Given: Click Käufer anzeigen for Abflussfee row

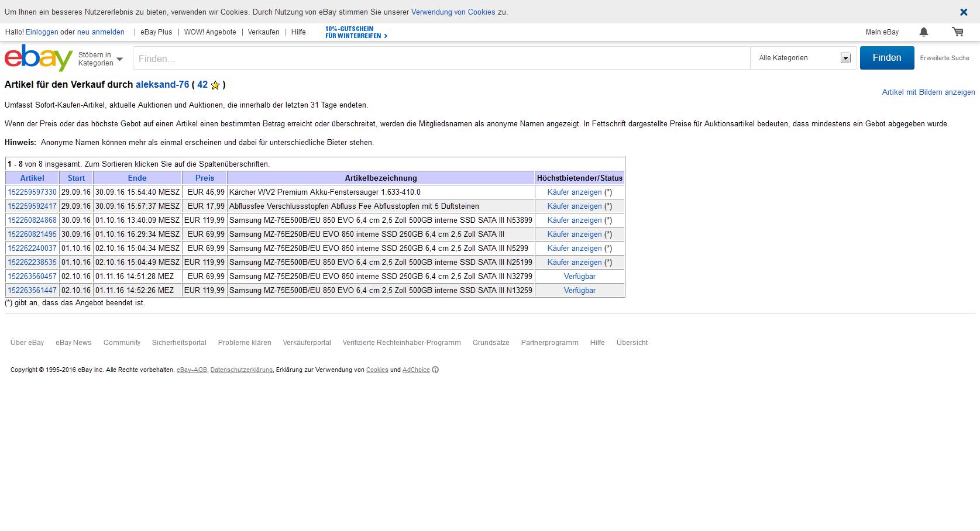Looking at the screenshot, I should 575,206.
